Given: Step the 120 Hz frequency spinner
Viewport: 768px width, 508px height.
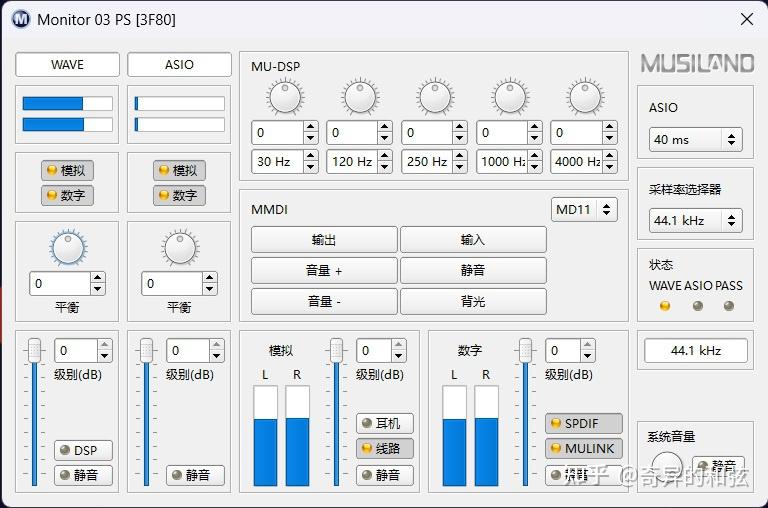Looking at the screenshot, I should [x=385, y=162].
